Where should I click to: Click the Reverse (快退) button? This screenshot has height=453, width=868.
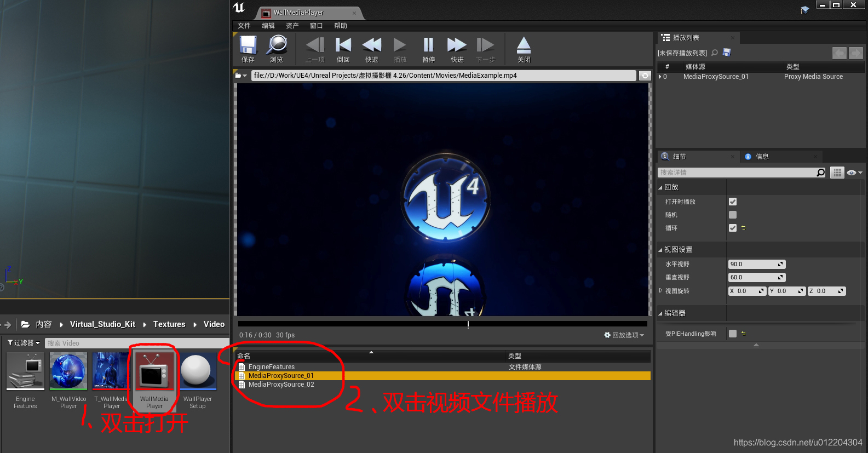coord(372,49)
